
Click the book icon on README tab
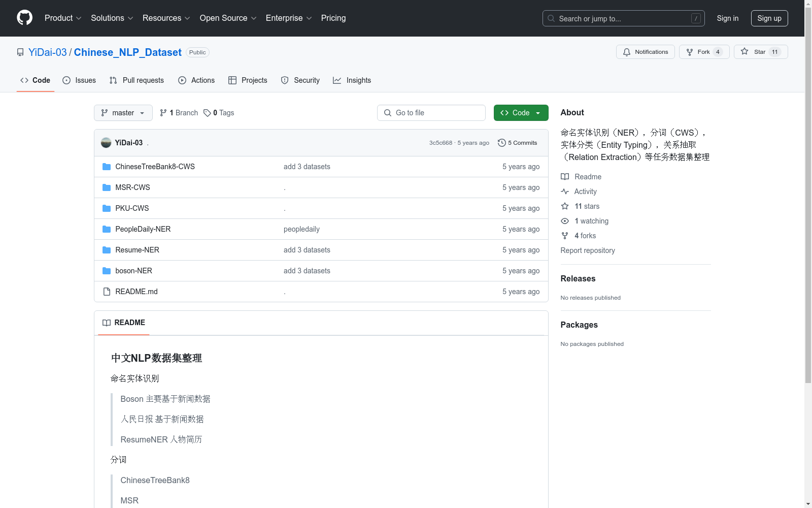[107, 323]
